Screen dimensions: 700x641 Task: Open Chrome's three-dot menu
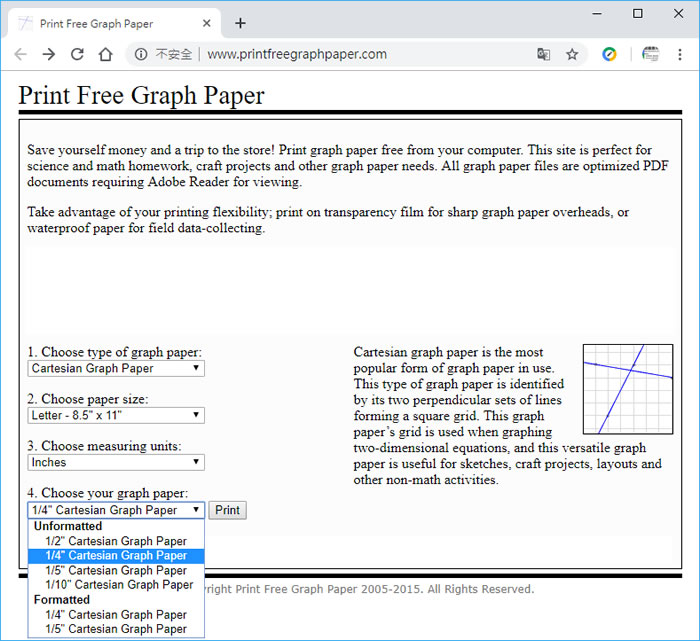coord(679,54)
